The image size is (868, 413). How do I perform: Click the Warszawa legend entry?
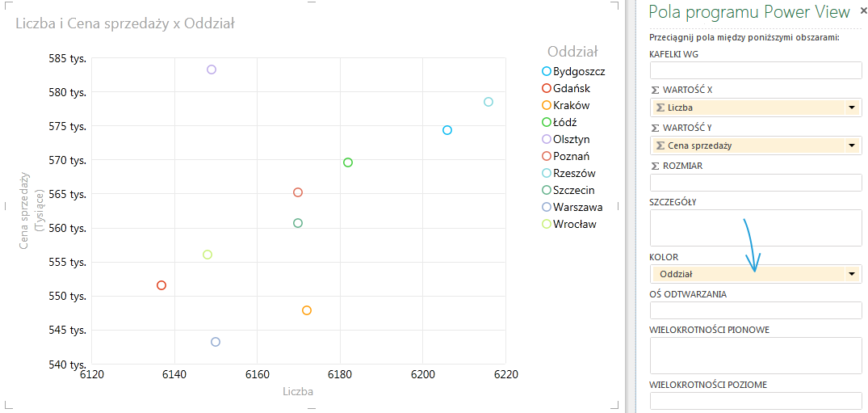577,207
